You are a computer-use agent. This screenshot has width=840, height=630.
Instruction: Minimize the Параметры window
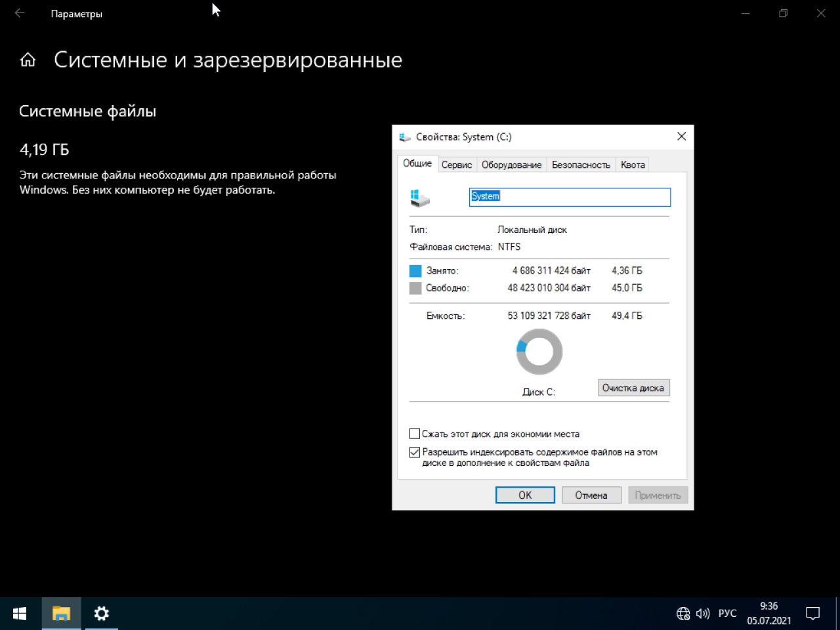745,13
